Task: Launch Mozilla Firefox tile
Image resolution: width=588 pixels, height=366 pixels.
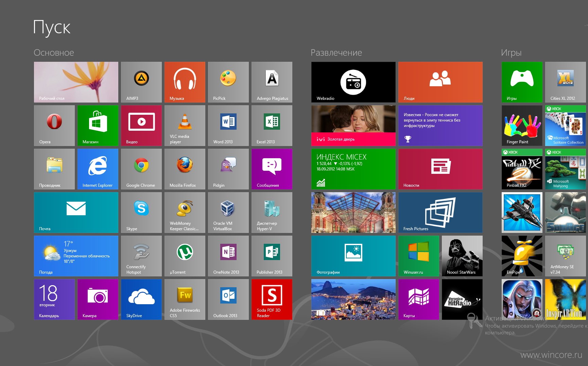Action: 185,169
